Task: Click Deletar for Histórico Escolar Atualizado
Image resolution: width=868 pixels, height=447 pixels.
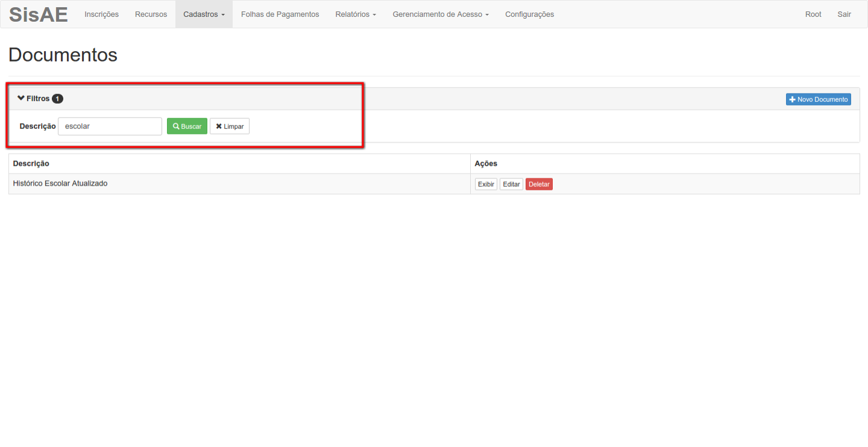Action: pyautogui.click(x=539, y=184)
